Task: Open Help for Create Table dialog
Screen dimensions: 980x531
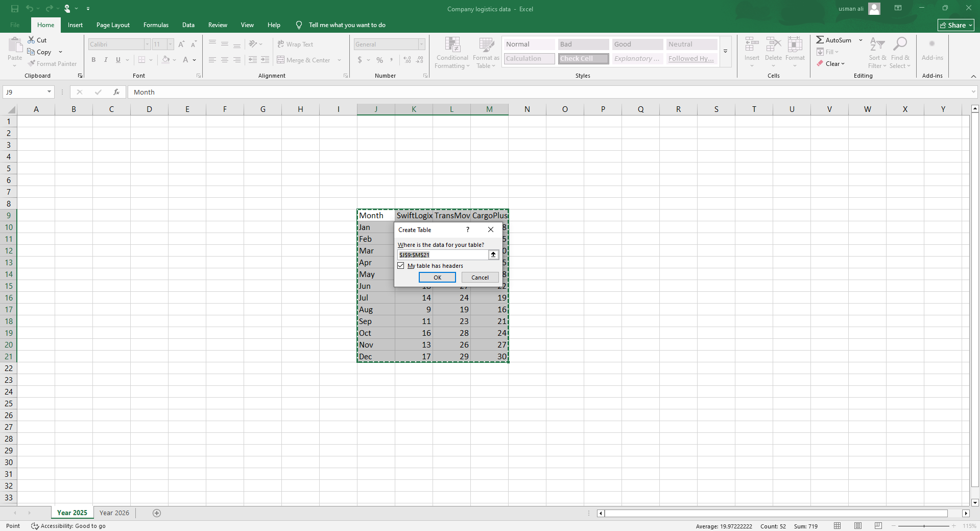Action: [x=467, y=230]
